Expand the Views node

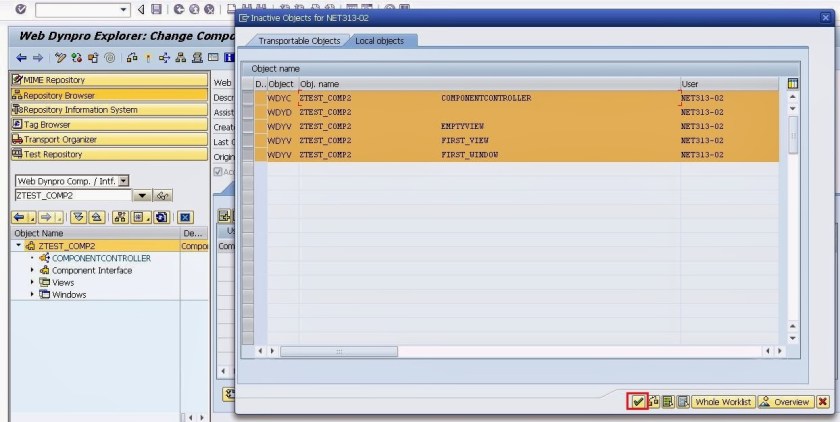pyautogui.click(x=32, y=282)
